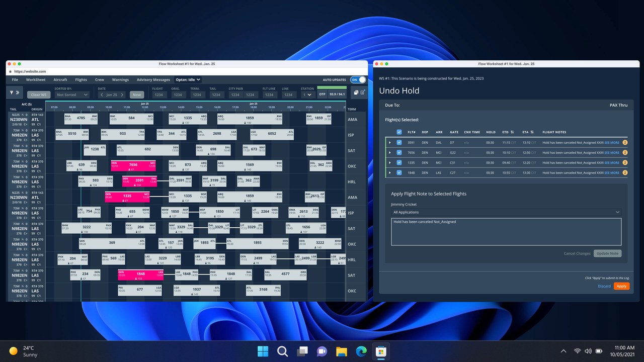Open File Explorer from the taskbar
The width and height of the screenshot is (644, 362).
(x=342, y=351)
